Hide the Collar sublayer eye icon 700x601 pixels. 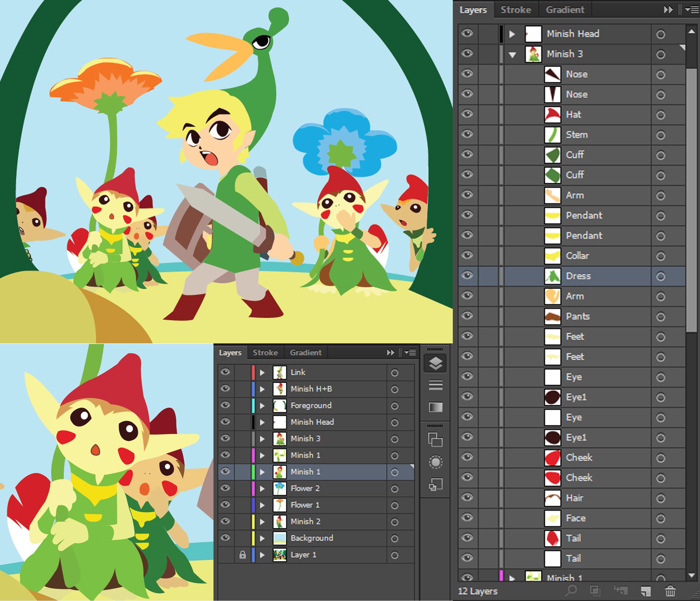click(x=467, y=255)
